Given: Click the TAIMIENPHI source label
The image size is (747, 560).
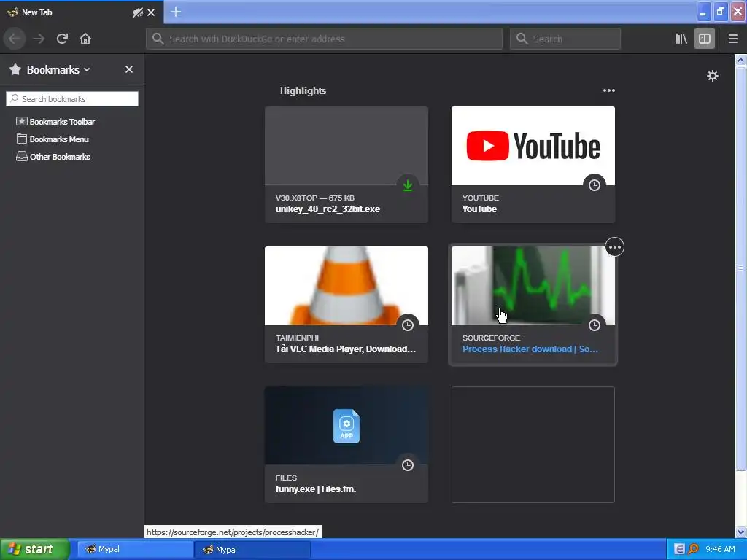Looking at the screenshot, I should coord(298,338).
